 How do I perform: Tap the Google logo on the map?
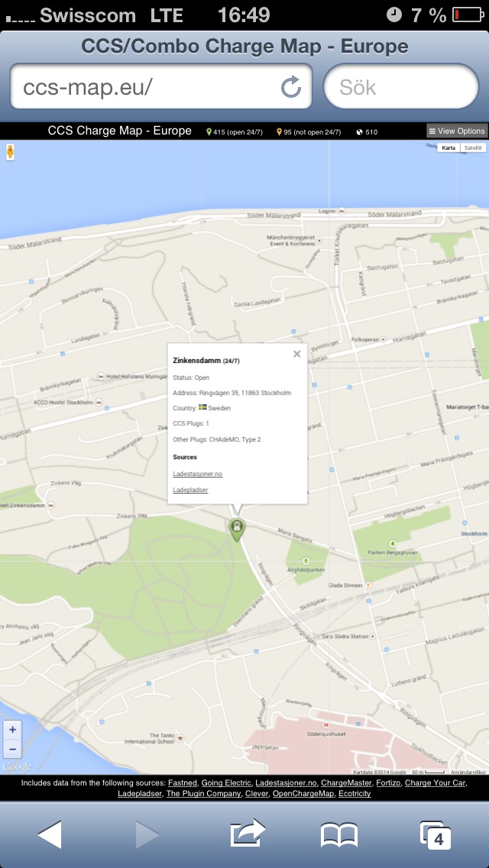(17, 767)
